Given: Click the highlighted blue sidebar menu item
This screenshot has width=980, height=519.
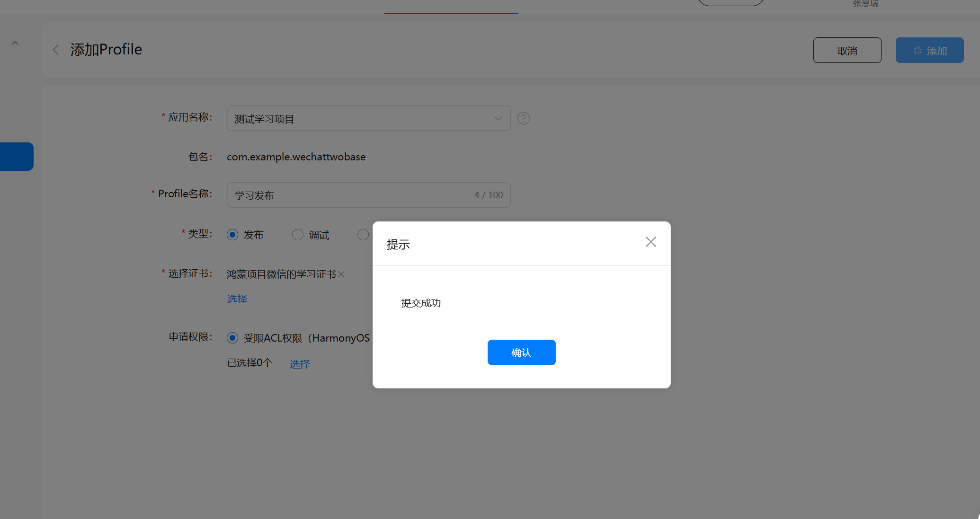Looking at the screenshot, I should [x=17, y=157].
